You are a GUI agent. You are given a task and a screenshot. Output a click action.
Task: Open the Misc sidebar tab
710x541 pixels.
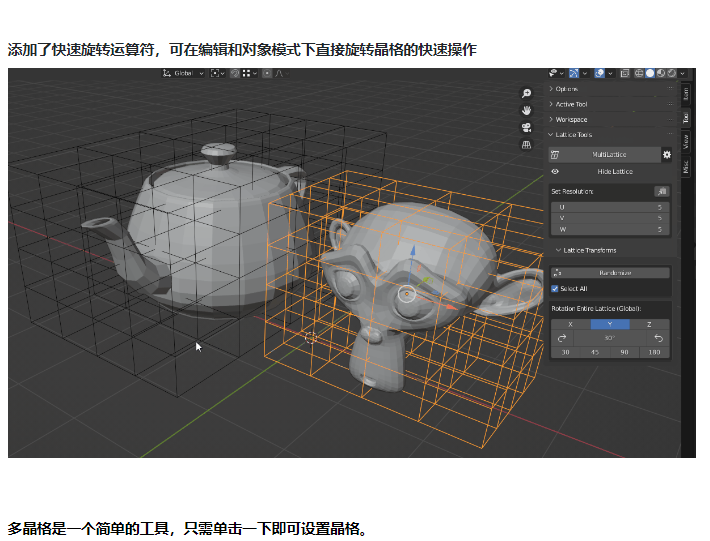pos(686,167)
